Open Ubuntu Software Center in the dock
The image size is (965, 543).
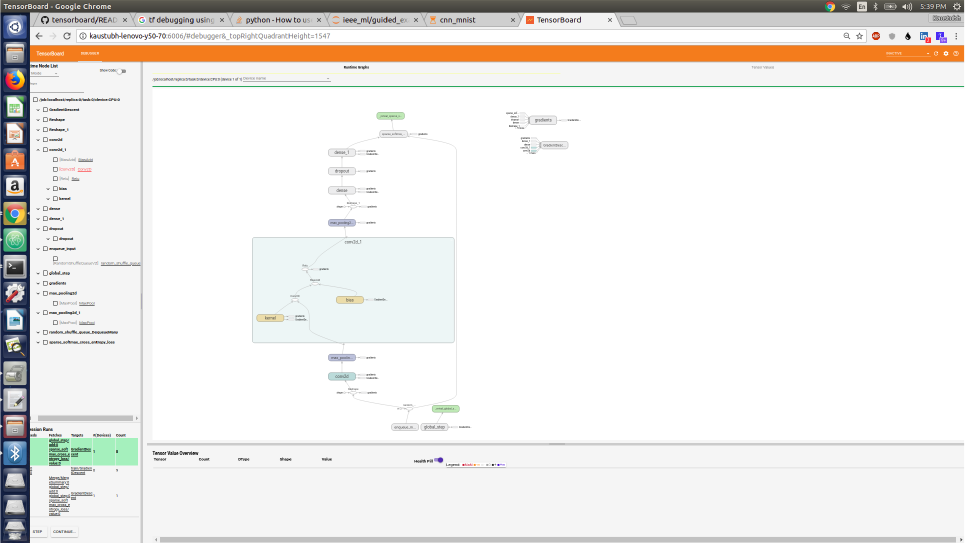coord(15,160)
